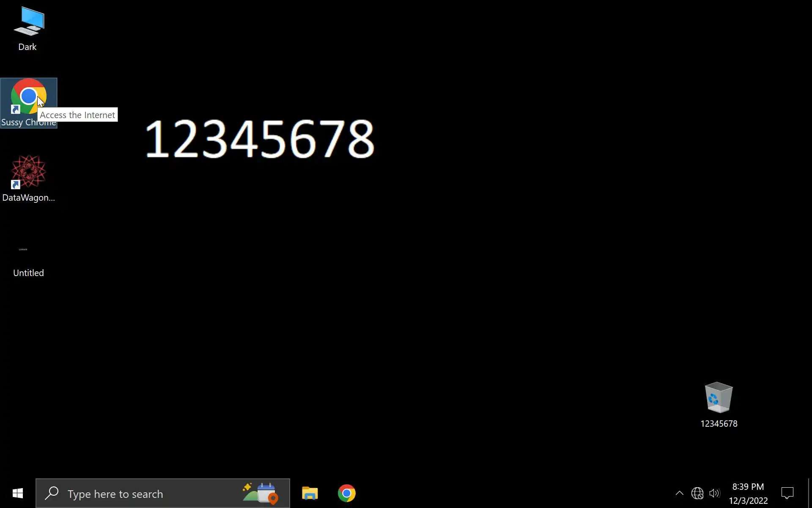Open the Windows Start menu
Viewport: 812px width, 508px height.
click(17, 493)
